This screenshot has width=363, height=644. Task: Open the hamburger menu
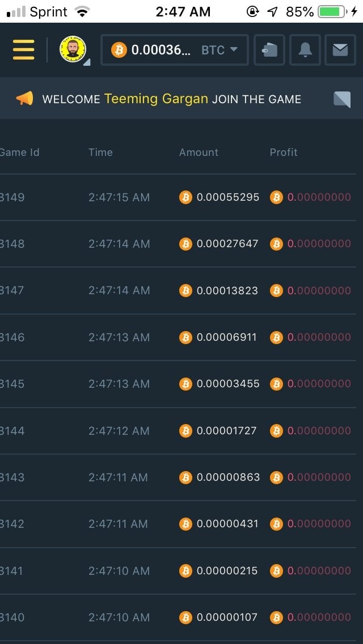23,50
